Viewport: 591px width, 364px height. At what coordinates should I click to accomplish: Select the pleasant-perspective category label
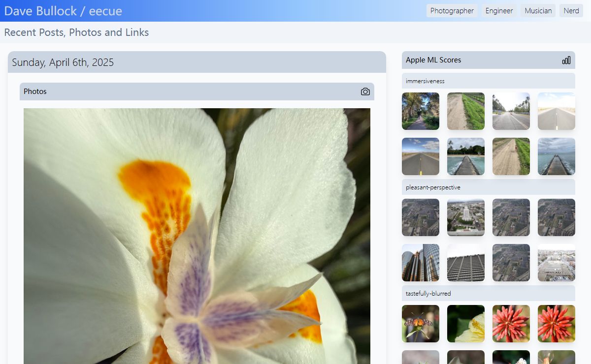(x=433, y=187)
